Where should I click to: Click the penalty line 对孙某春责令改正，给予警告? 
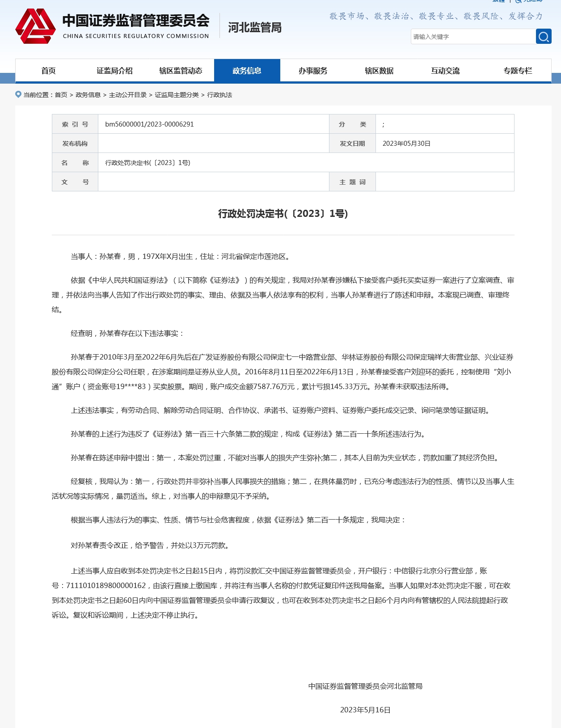click(151, 546)
